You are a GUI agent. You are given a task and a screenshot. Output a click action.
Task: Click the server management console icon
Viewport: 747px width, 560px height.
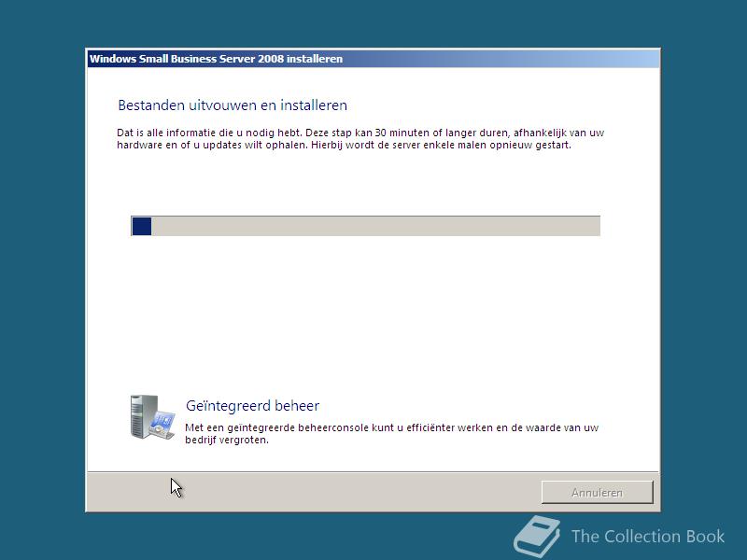pos(152,416)
